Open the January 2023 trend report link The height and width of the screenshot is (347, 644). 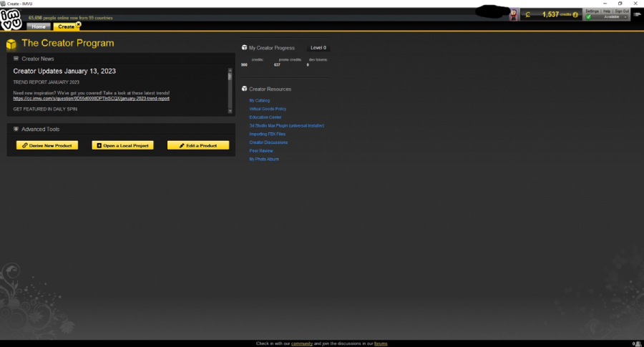coord(91,99)
